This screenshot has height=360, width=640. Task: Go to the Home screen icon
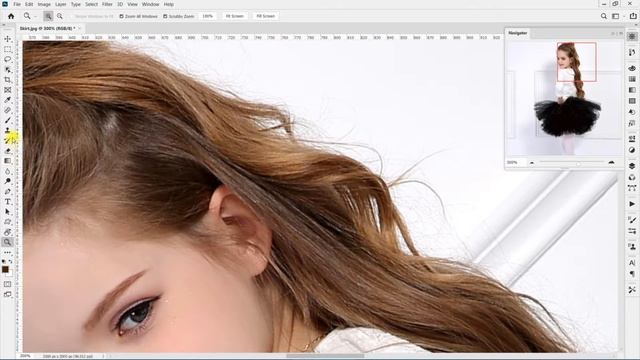(11, 16)
